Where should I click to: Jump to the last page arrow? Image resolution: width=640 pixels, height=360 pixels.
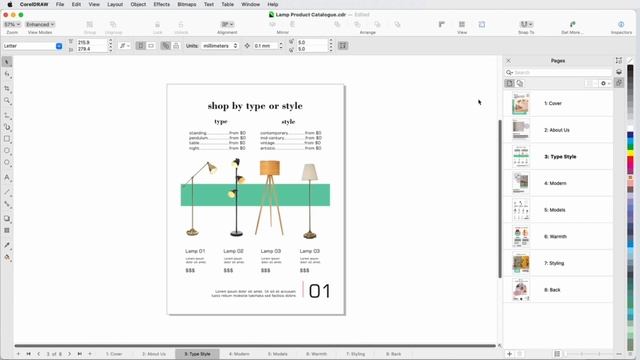point(80,354)
